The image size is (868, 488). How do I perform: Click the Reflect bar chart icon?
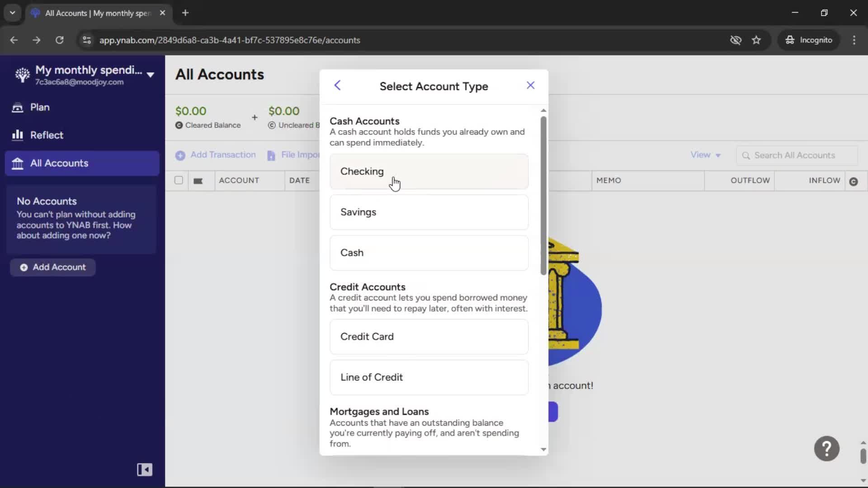18,135
